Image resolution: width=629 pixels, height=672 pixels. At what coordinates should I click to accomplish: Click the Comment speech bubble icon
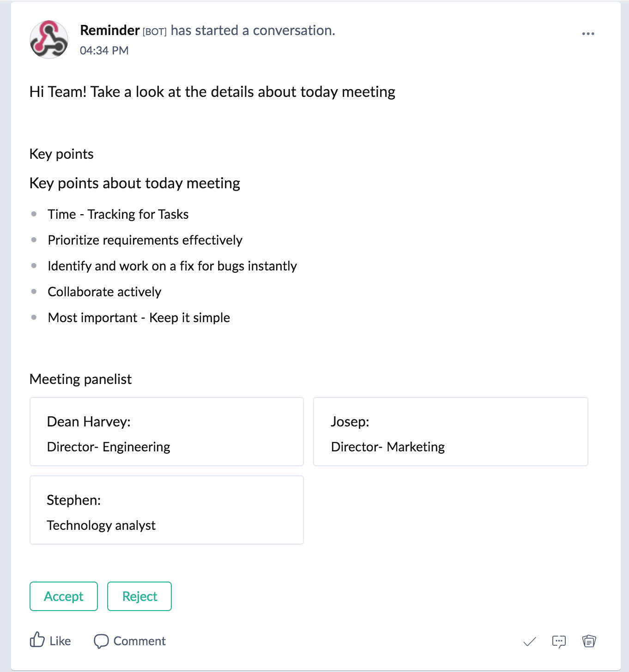click(101, 641)
